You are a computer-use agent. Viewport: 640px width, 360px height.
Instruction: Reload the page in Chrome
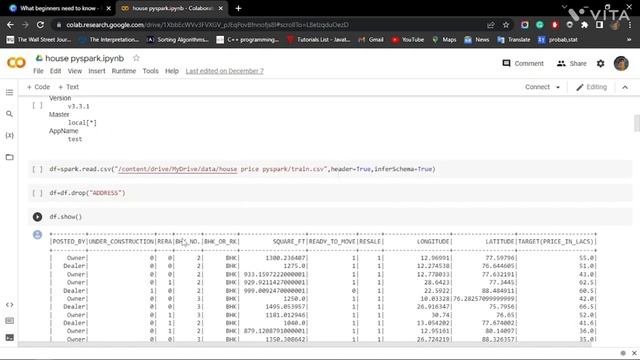click(x=40, y=25)
